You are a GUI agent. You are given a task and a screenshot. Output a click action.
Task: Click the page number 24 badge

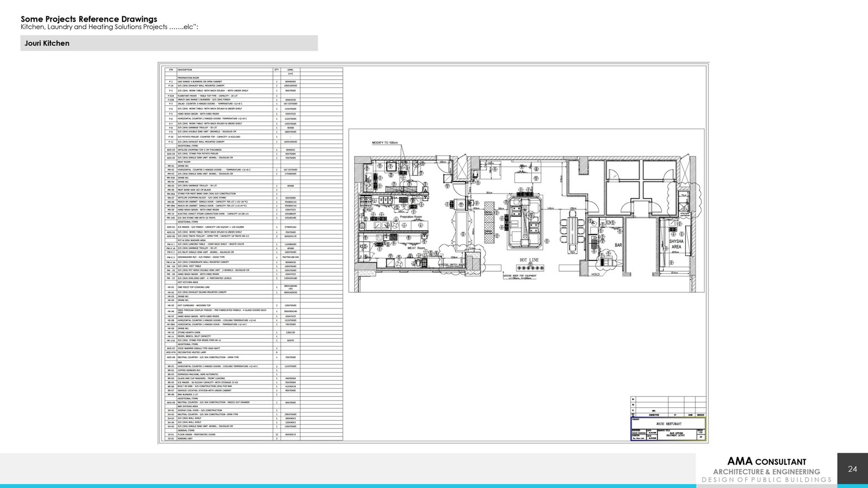[x=852, y=469]
